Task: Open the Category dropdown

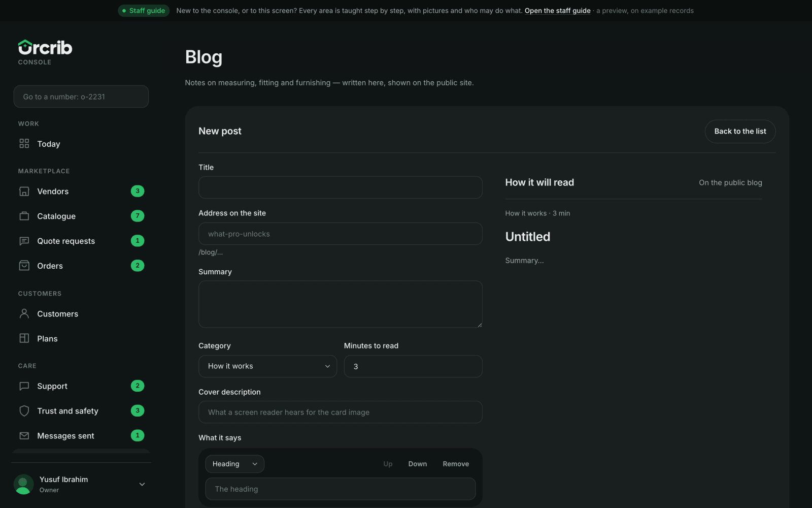Action: [x=267, y=366]
